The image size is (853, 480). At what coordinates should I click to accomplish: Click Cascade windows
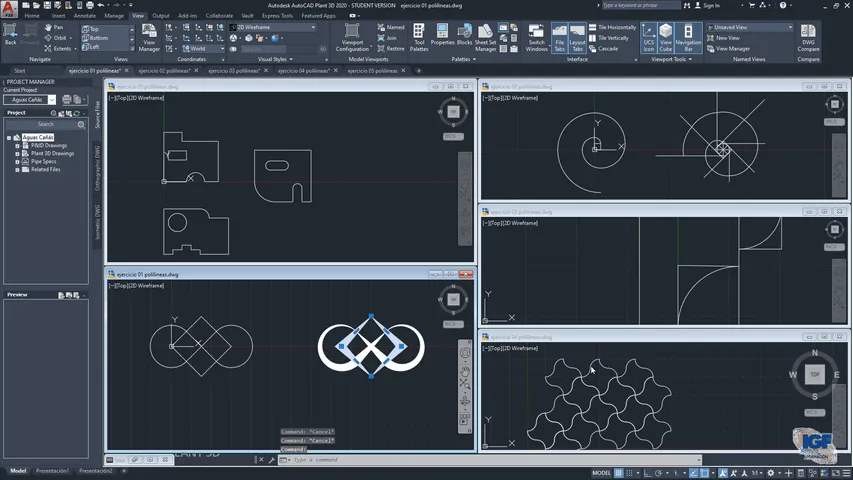[x=603, y=48]
